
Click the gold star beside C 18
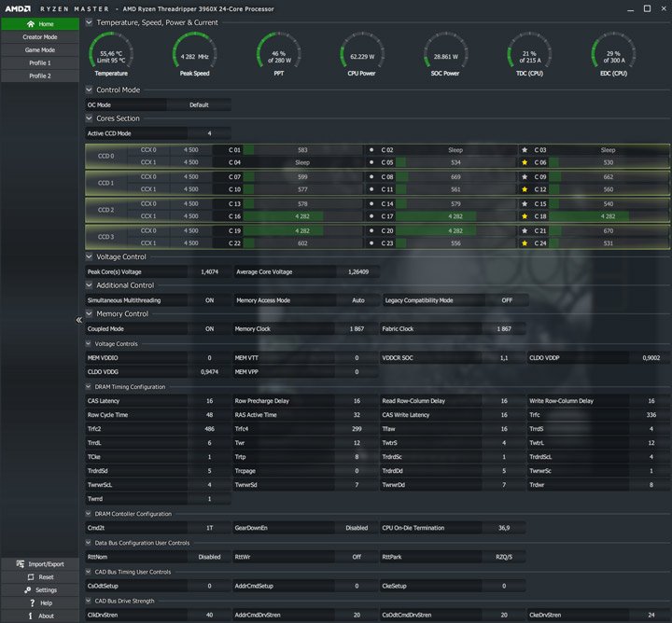point(525,216)
